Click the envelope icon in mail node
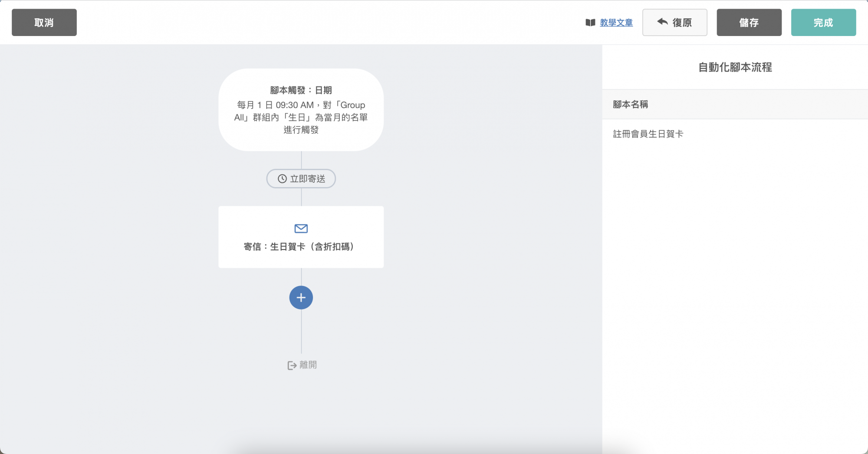This screenshot has height=454, width=868. pyautogui.click(x=301, y=228)
